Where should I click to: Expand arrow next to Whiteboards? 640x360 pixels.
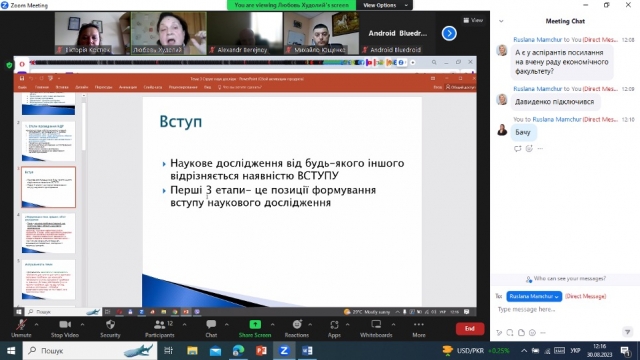coord(393,325)
